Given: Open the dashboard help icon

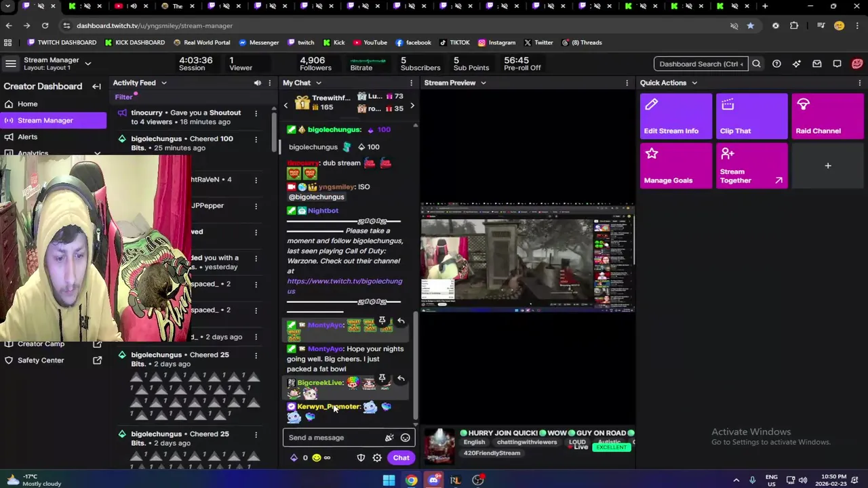Looking at the screenshot, I should 776,64.
